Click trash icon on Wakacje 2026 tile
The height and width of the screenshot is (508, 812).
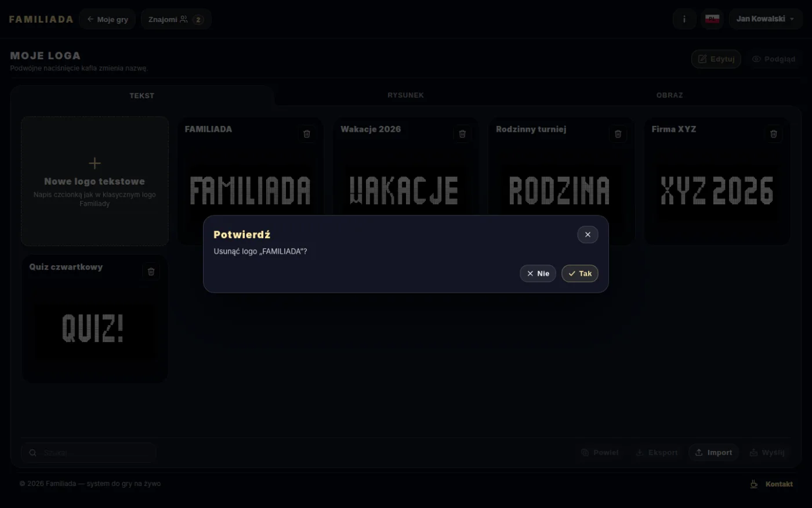pyautogui.click(x=462, y=134)
